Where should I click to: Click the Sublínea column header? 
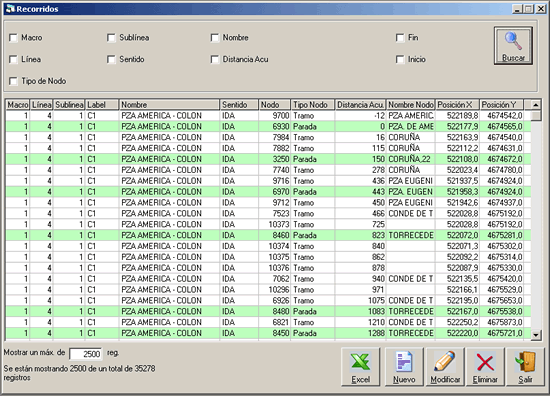pyautogui.click(x=69, y=105)
